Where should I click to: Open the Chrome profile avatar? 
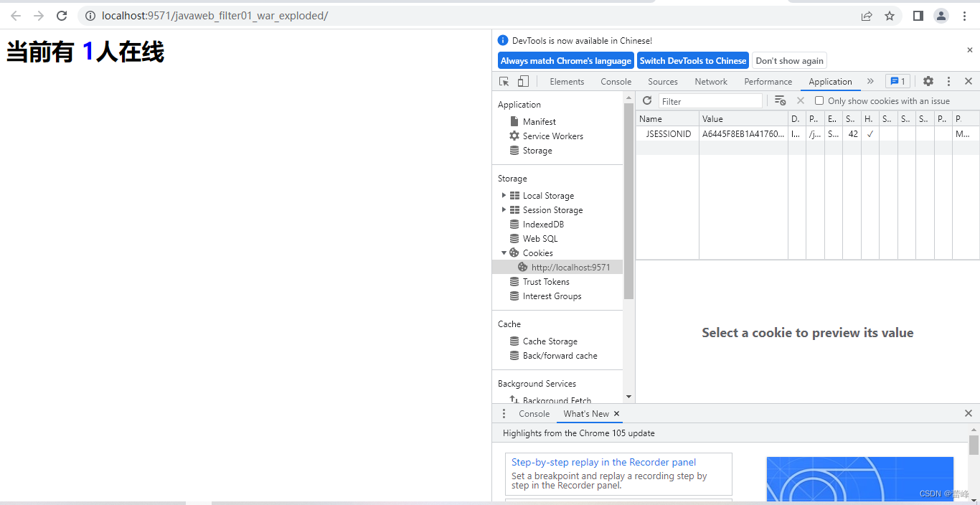coord(941,16)
